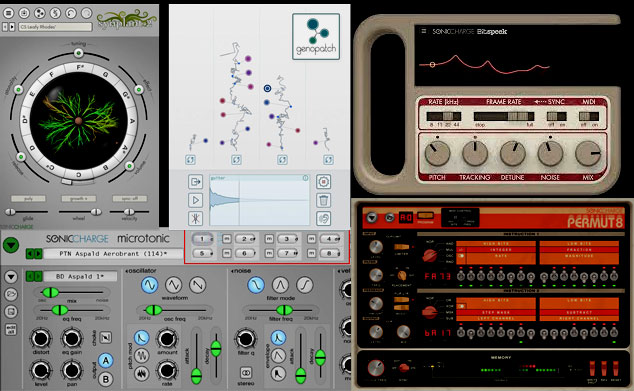Click the Genopatch trash delete icon
Screen dimensions: 634x391
point(323,200)
